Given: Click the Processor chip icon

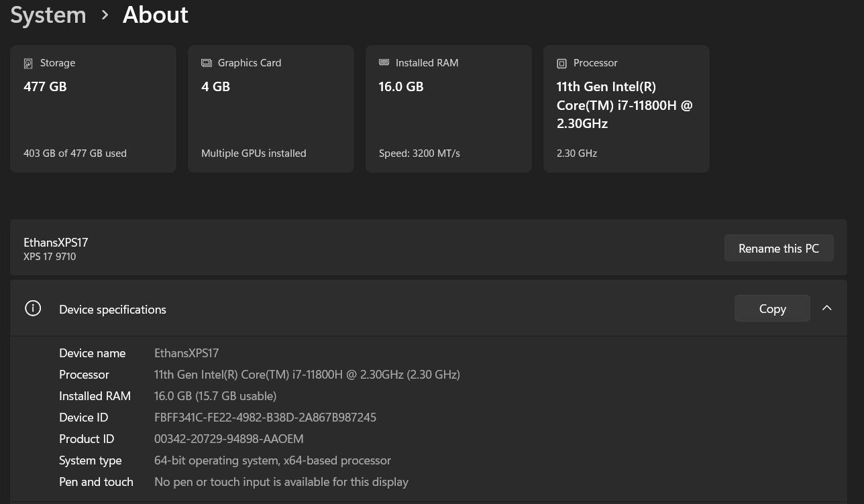Looking at the screenshot, I should [x=561, y=64].
